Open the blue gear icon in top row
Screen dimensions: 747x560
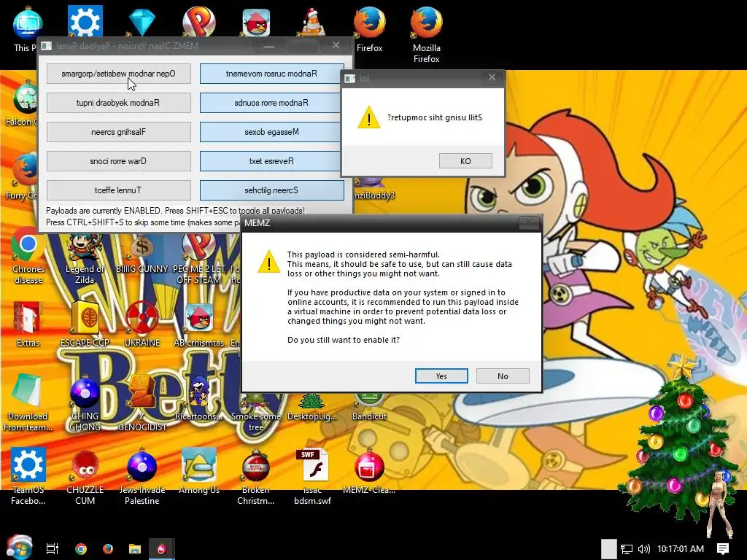(85, 21)
